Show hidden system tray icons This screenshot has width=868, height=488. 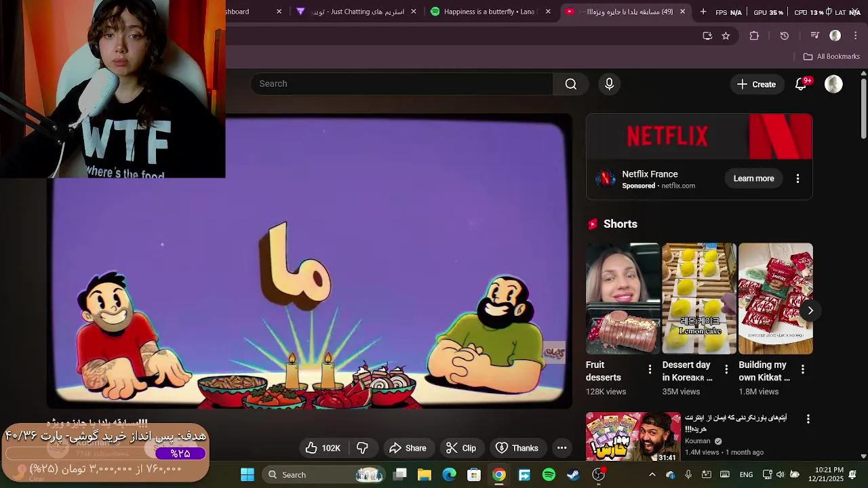(652, 474)
